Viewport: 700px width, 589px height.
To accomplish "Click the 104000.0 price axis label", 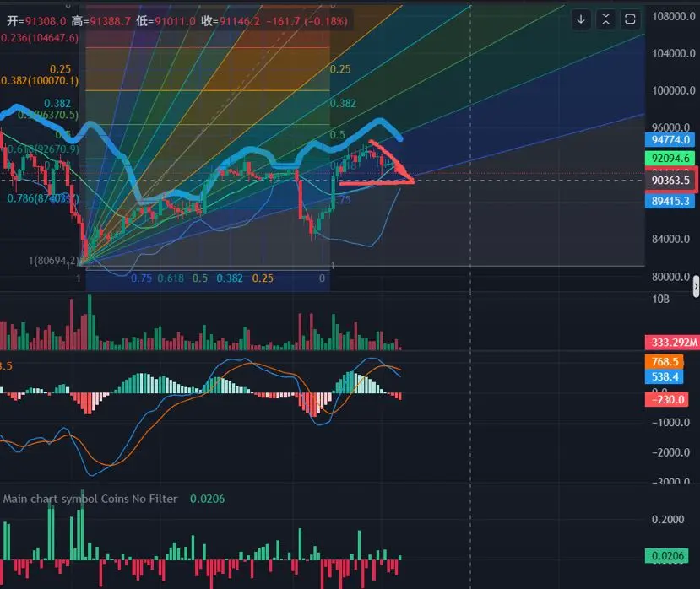I will (673, 53).
